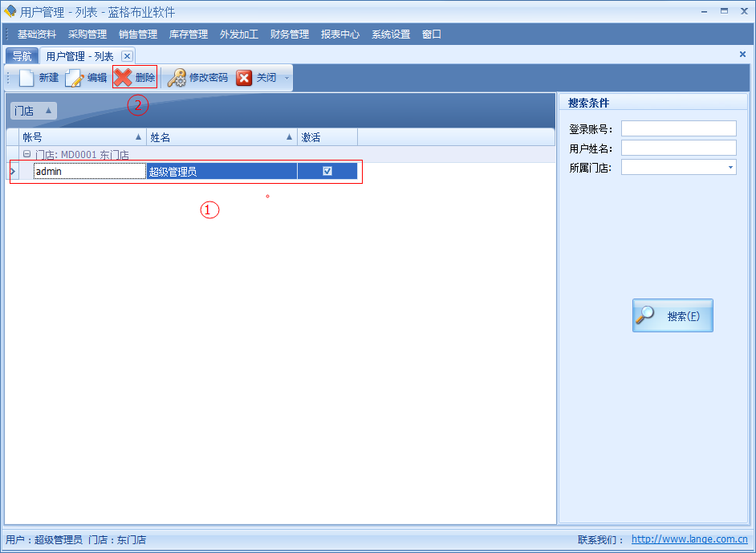756x553 pixels.
Task: Click the Close (关闭) toolbar icon
Action: pos(244,78)
